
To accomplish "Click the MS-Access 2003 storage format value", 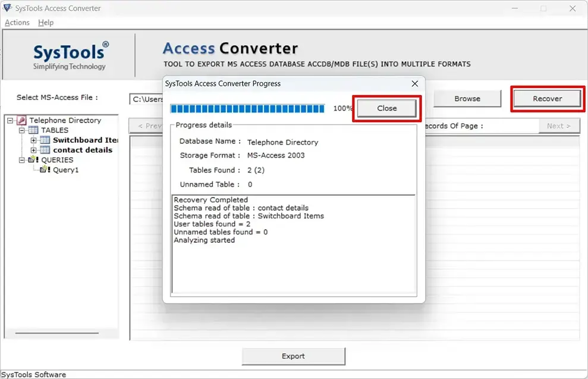I will point(276,155).
